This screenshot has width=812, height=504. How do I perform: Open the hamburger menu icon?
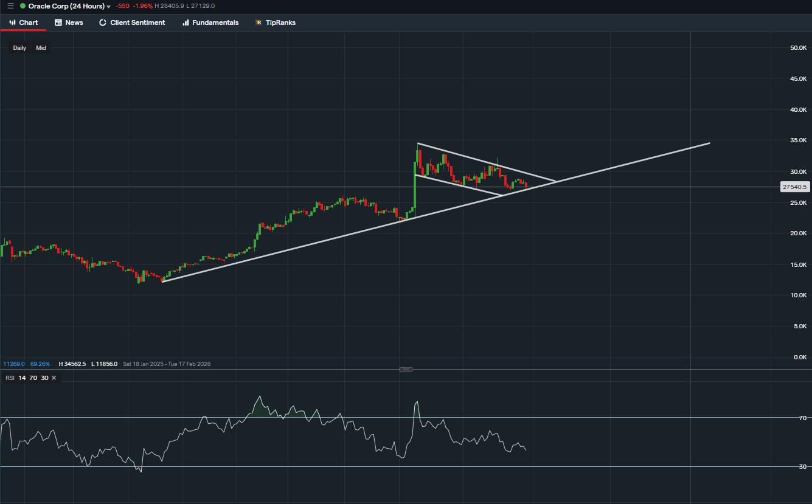pyautogui.click(x=9, y=5)
